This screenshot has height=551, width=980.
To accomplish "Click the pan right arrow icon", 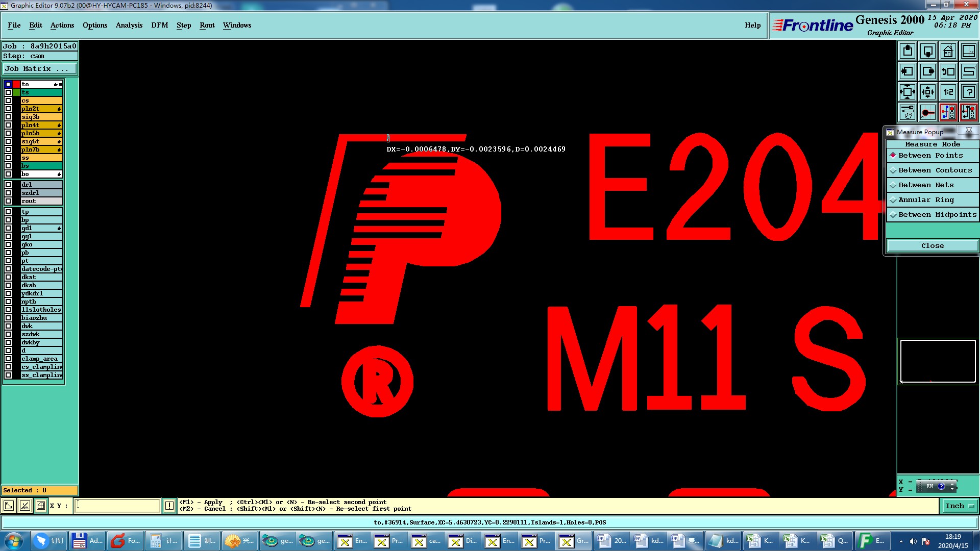I will point(928,71).
